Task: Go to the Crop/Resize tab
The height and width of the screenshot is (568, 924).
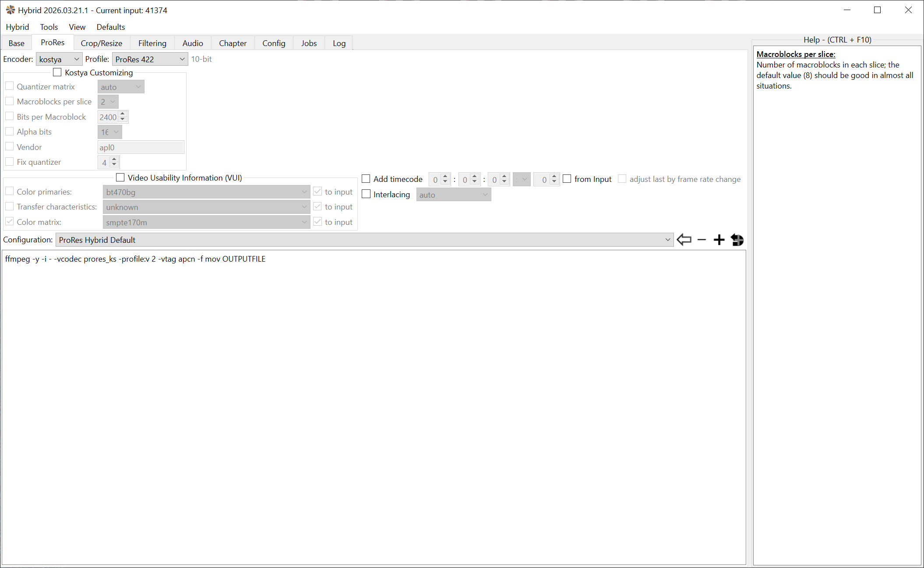Action: [102, 43]
